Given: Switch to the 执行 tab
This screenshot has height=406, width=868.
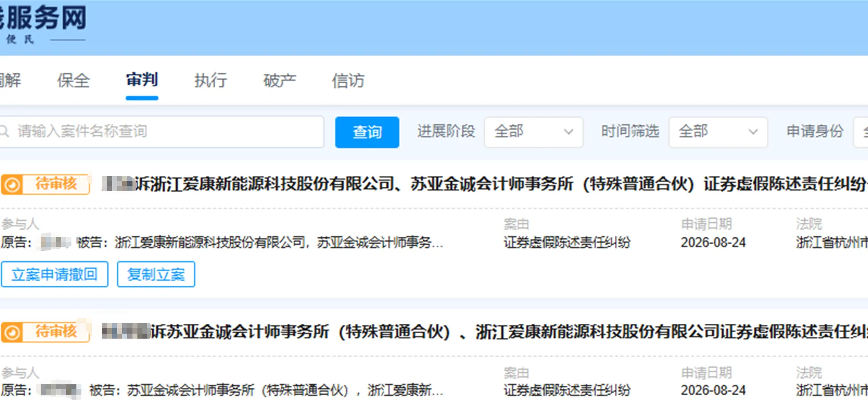Looking at the screenshot, I should click(211, 81).
